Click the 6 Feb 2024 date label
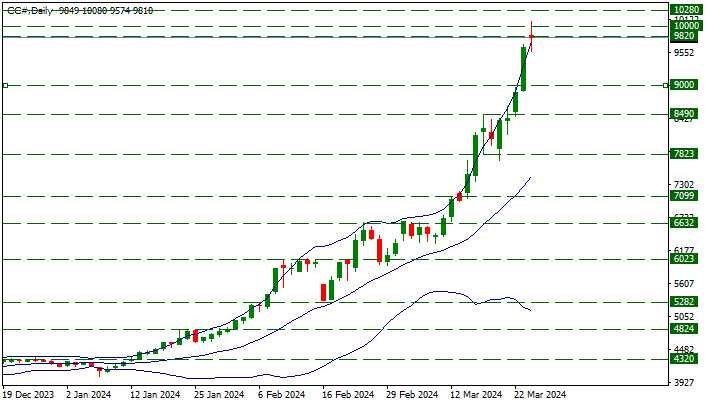 282,395
